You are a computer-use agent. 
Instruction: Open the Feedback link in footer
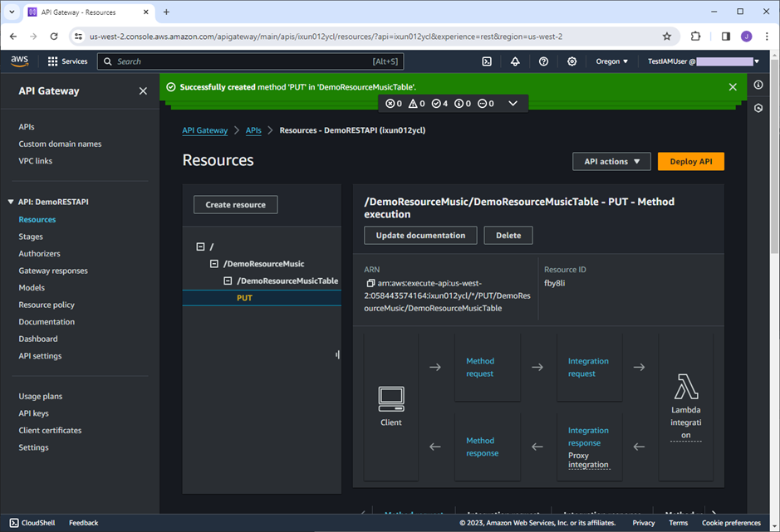[84, 523]
